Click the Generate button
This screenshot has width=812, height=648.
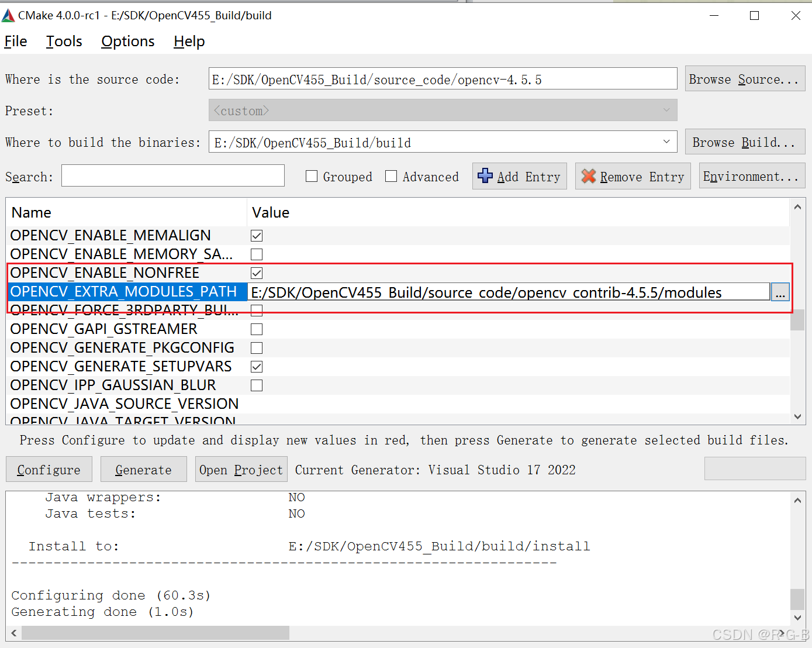coord(144,470)
